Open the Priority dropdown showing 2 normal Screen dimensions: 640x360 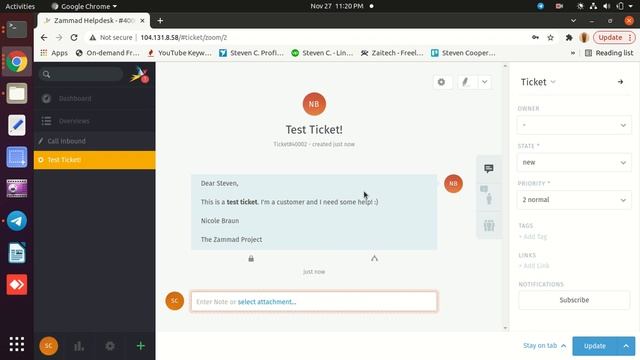pyautogui.click(x=574, y=200)
